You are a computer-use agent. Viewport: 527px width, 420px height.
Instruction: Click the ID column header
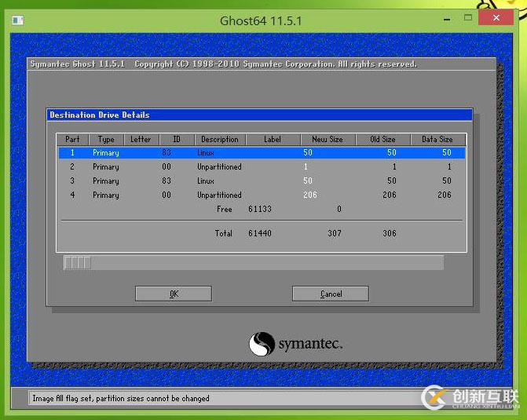pyautogui.click(x=177, y=139)
